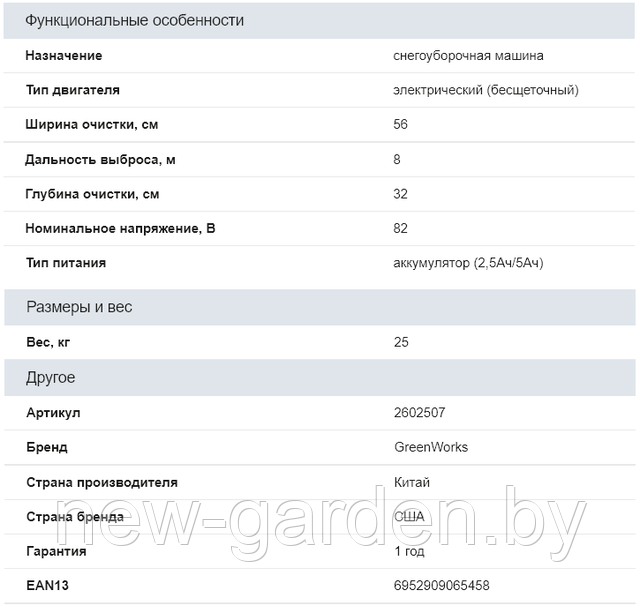Click the "Другое" section header
Screen dimensions: 640x613
point(51,378)
